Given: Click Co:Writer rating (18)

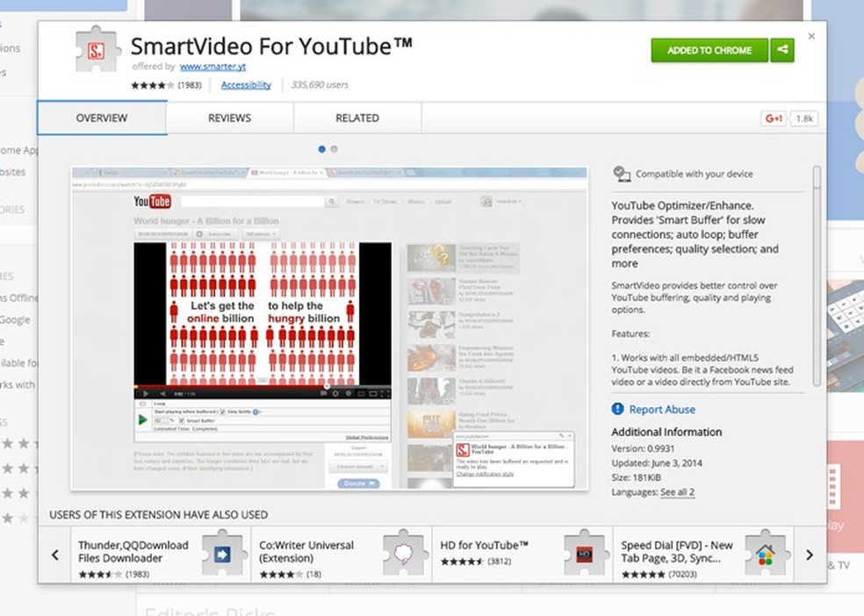Looking at the screenshot, I should pos(291,574).
